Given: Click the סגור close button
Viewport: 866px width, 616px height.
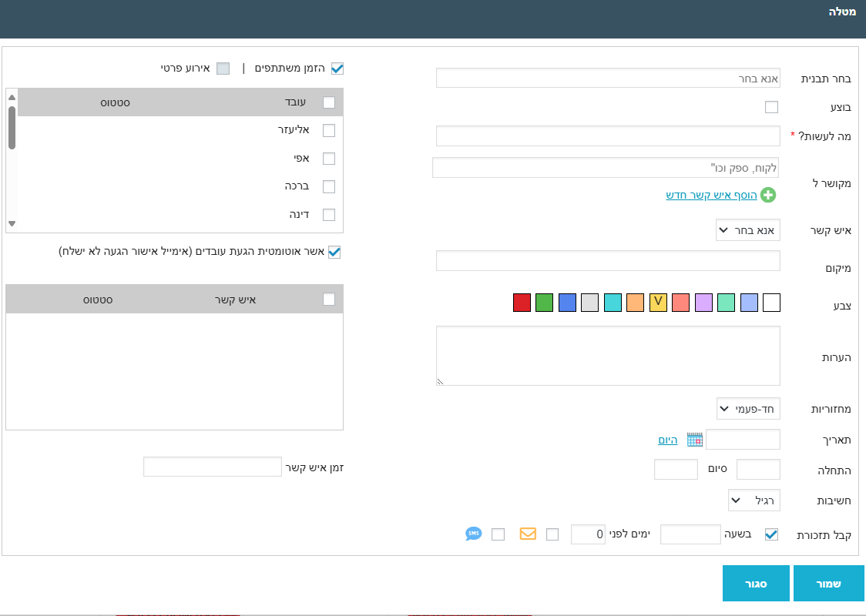Looking at the screenshot, I should [757, 584].
